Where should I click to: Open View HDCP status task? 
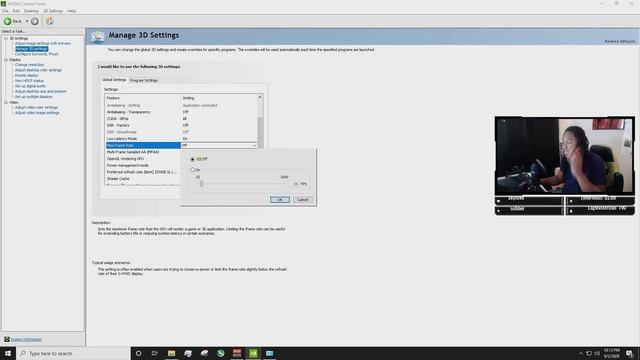29,81
